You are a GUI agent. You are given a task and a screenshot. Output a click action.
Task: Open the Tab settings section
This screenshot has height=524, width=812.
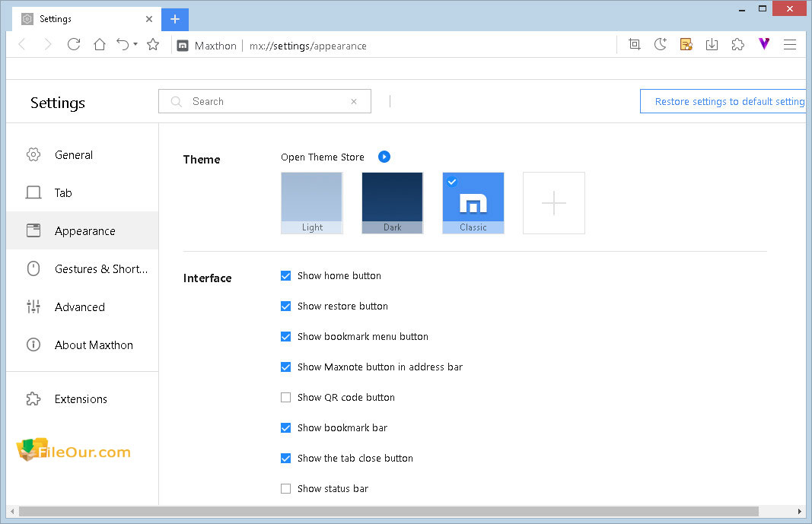tap(83, 193)
